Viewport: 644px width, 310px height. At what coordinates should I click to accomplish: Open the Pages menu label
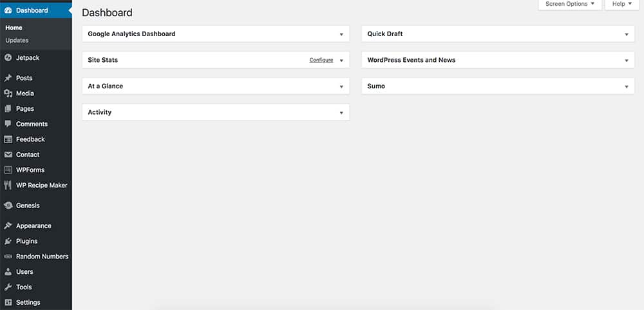(25, 109)
